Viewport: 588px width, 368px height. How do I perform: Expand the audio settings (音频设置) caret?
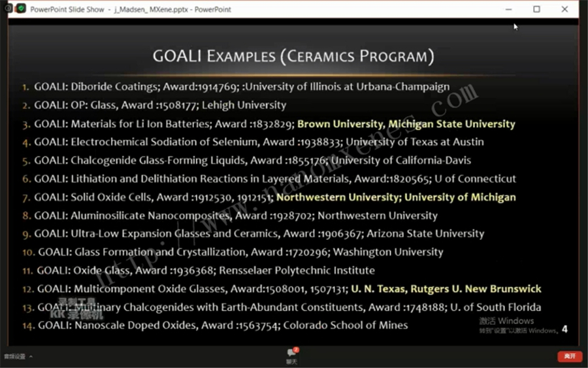coord(31,356)
